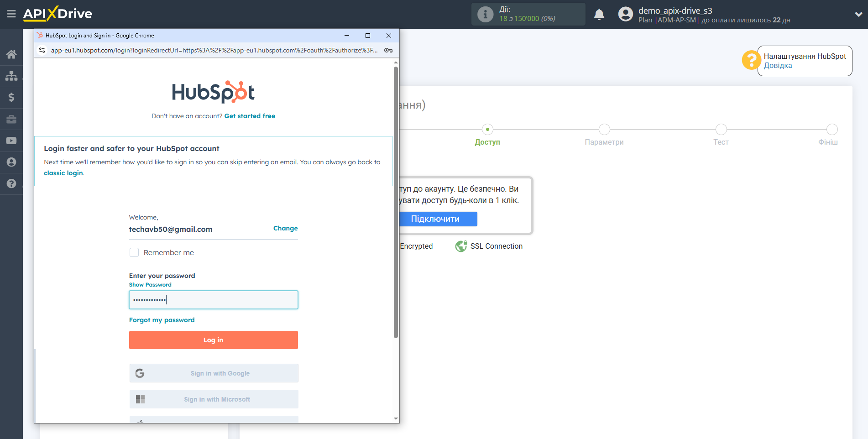Click the HubSpot logo
This screenshot has width=868, height=439.
[x=213, y=92]
